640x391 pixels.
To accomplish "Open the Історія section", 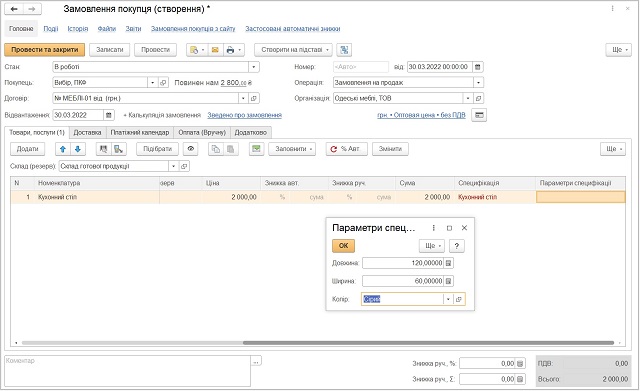I will (78, 29).
